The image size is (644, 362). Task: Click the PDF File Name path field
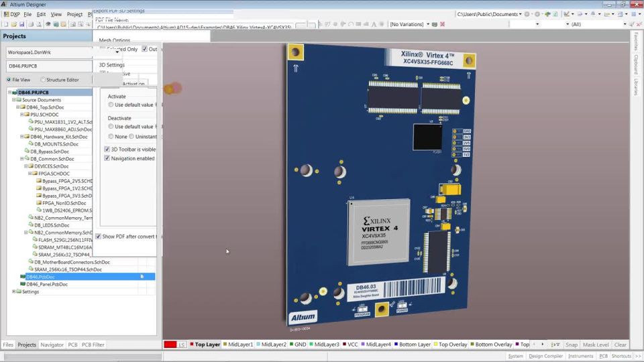(194, 27)
